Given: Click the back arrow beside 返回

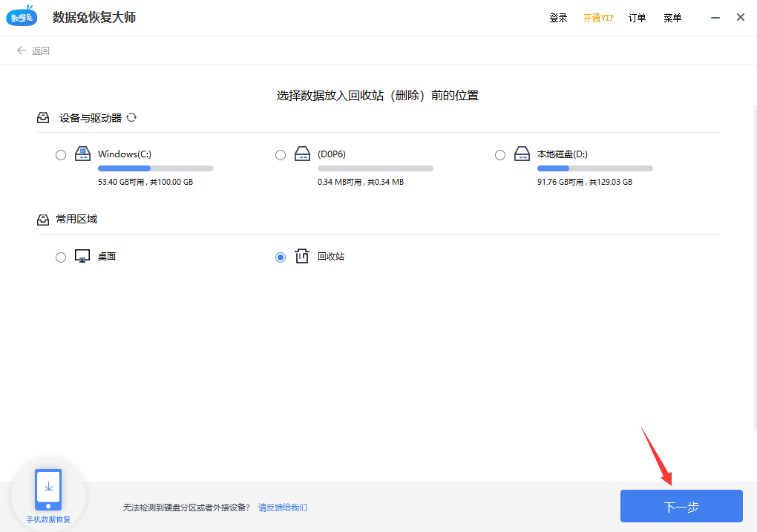Looking at the screenshot, I should 22,50.
